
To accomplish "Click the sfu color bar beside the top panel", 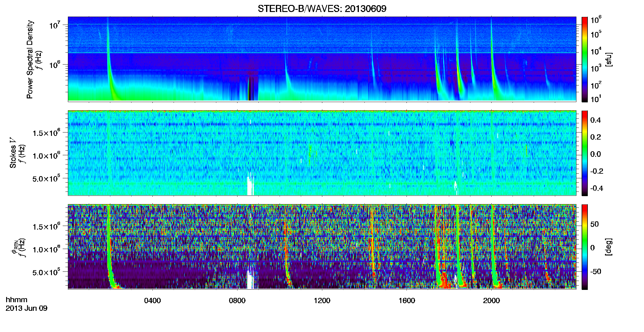I will point(585,59).
